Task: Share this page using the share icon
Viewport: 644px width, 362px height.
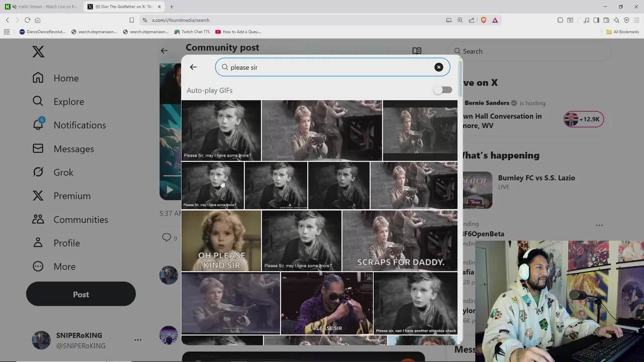Action: pos(471,20)
